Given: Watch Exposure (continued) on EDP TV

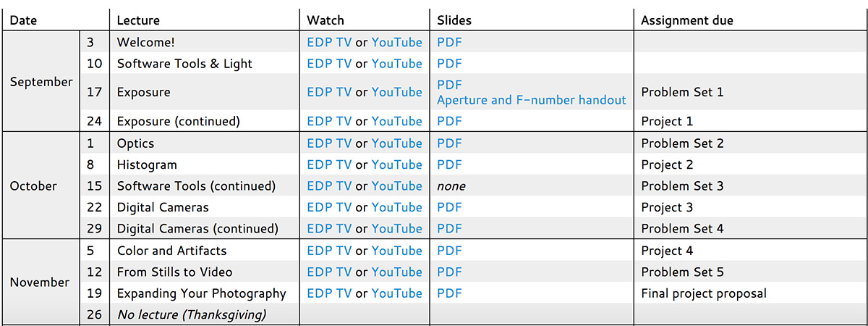Looking at the screenshot, I should (x=329, y=121).
